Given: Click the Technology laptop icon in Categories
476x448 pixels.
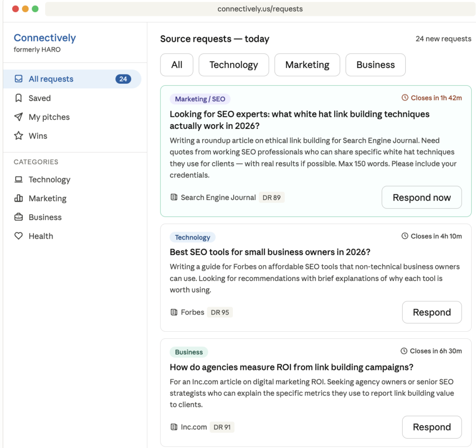Looking at the screenshot, I should point(19,180).
